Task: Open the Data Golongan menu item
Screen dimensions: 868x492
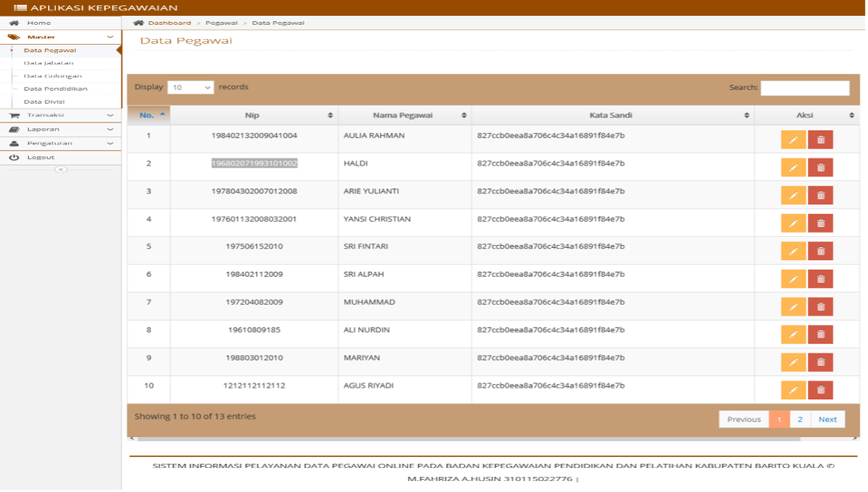Action: (x=52, y=76)
